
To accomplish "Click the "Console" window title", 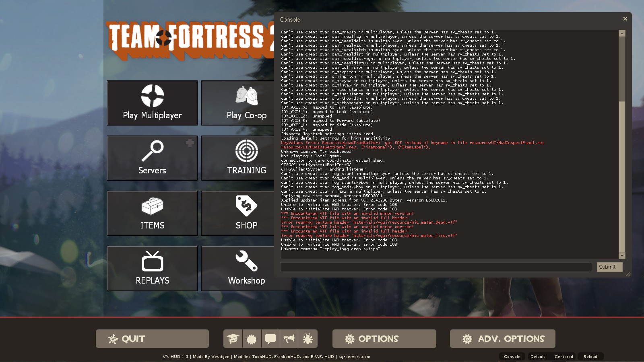I will pyautogui.click(x=290, y=20).
